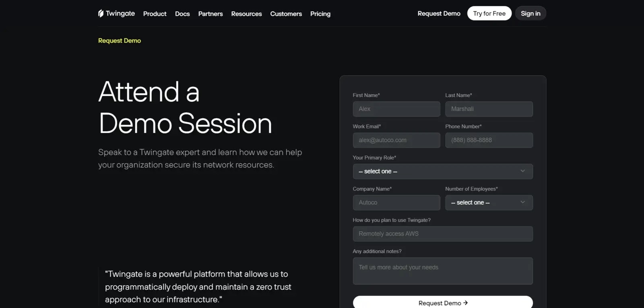Open the Partners menu item
The height and width of the screenshot is (308, 644).
pos(210,14)
